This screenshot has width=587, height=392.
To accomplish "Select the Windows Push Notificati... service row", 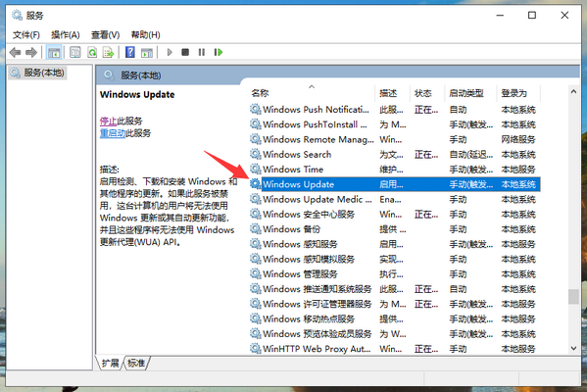I will pyautogui.click(x=395, y=110).
